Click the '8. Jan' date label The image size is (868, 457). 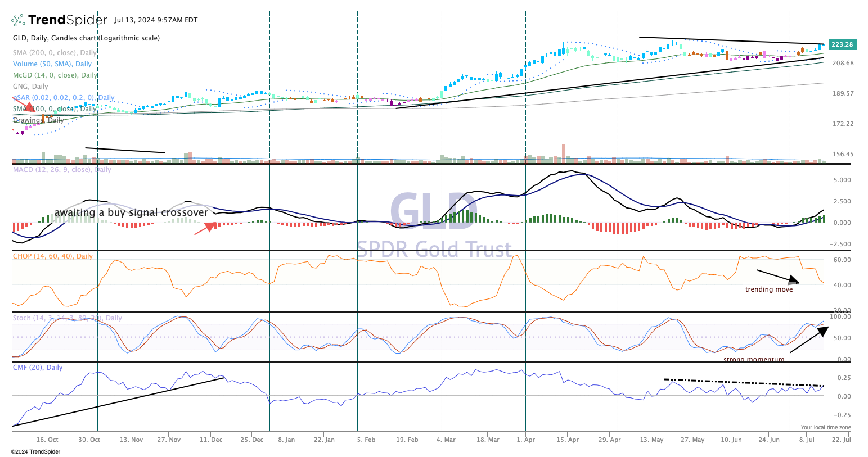pos(286,440)
